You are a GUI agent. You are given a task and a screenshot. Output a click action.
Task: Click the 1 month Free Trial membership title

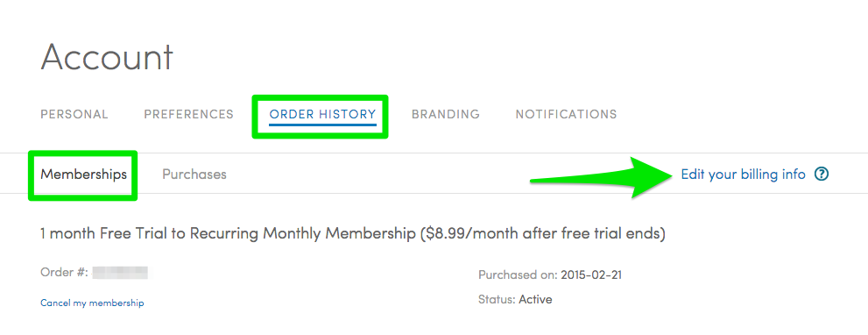pos(353,233)
